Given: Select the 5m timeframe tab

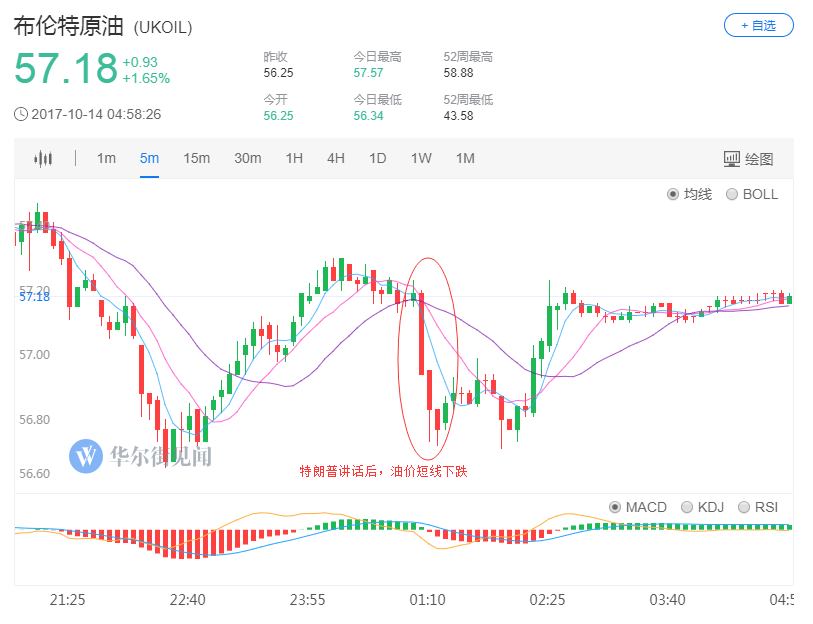Looking at the screenshot, I should click(x=149, y=158).
